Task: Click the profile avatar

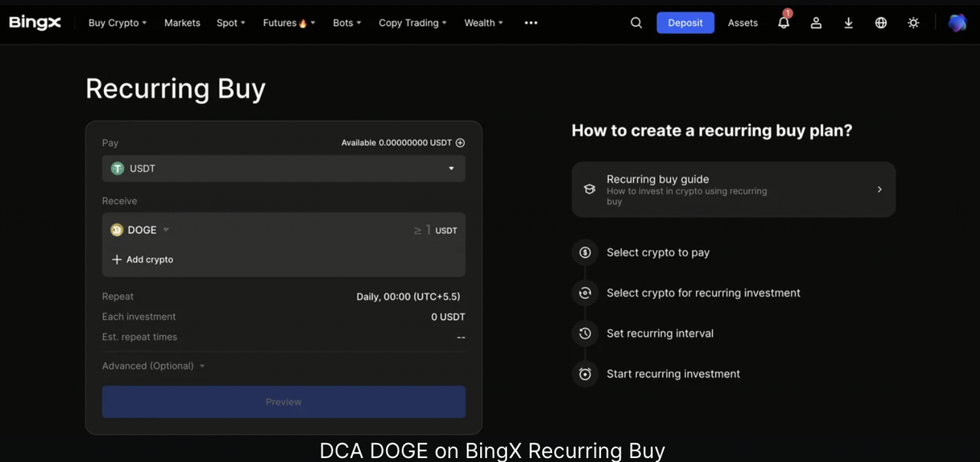Action: [x=957, y=23]
